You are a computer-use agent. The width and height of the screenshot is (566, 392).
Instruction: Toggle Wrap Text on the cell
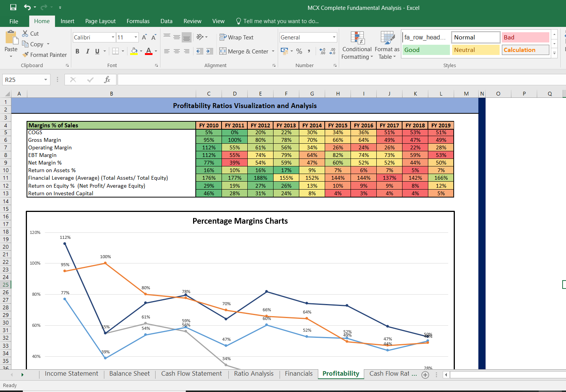tap(236, 37)
